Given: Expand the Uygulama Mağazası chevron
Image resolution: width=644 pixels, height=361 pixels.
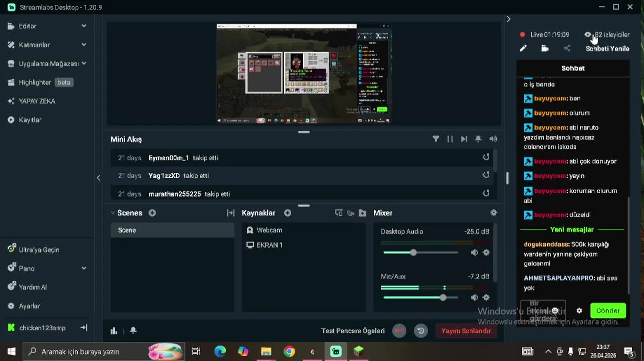Looking at the screenshot, I should (84, 63).
